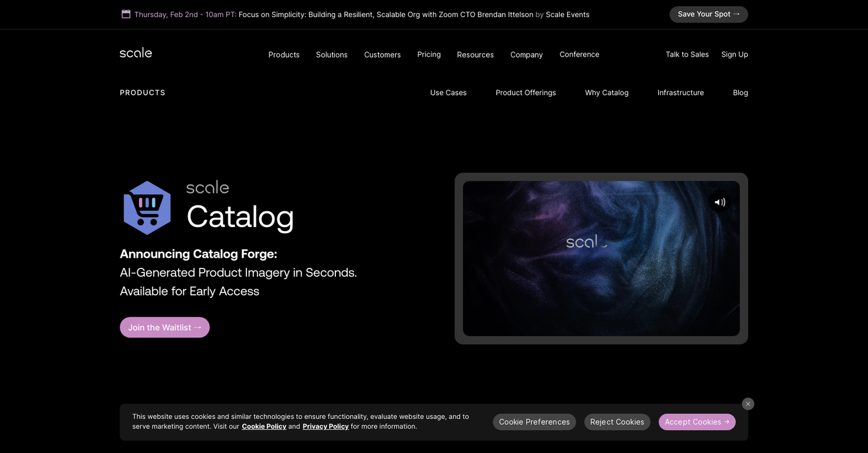The height and width of the screenshot is (453, 868).
Task: Open the Blog link in the sub-navigation
Action: pyautogui.click(x=740, y=93)
